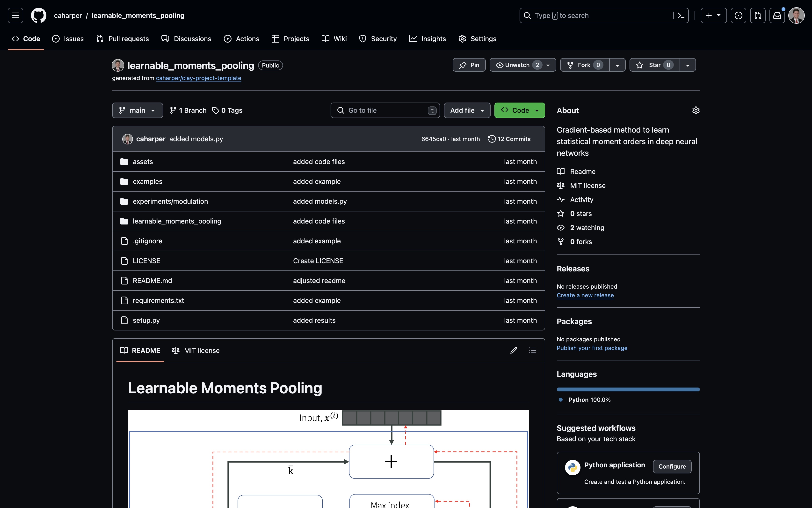This screenshot has height=508, width=812.
Task: Edit the README with pencil icon
Action: pyautogui.click(x=514, y=351)
